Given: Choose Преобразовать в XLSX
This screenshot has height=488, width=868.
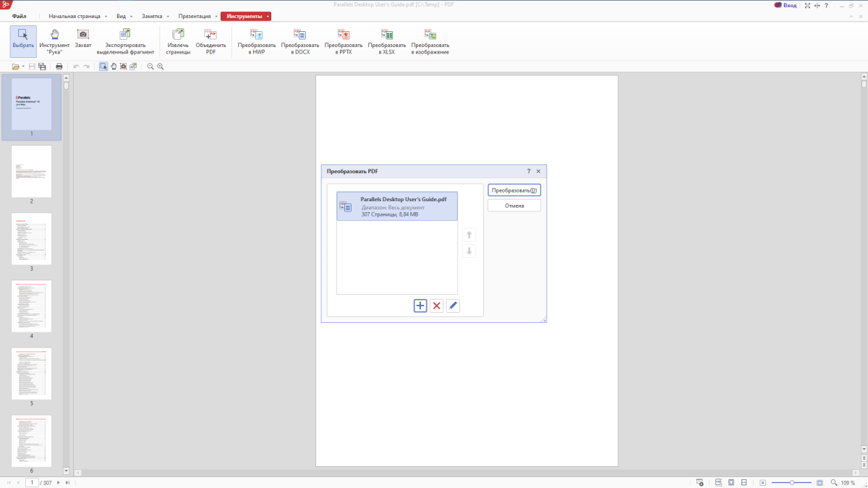Looking at the screenshot, I should pyautogui.click(x=387, y=41).
